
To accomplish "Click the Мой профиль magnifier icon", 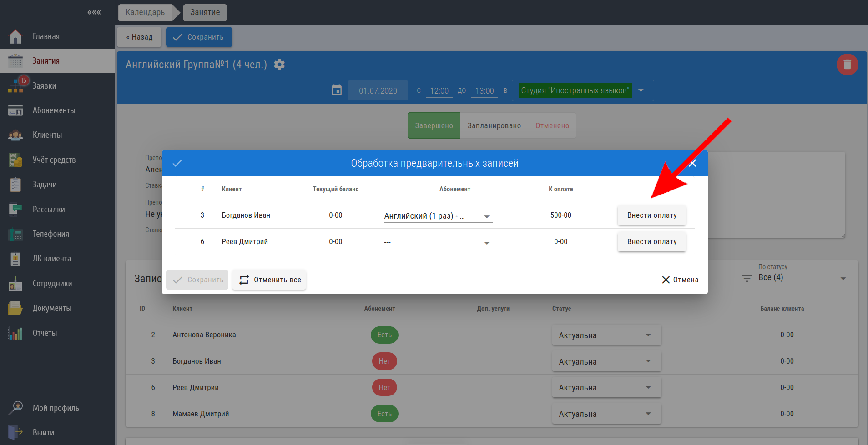I will pos(15,408).
